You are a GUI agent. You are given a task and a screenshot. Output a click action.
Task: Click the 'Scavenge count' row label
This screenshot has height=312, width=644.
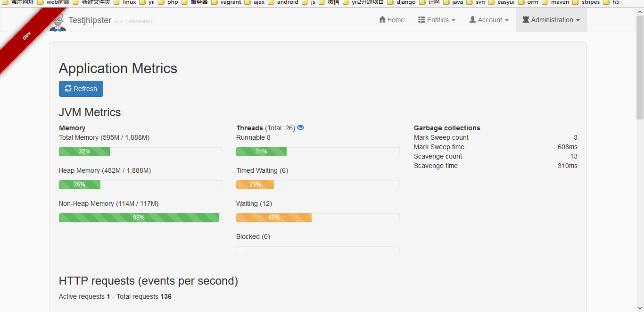click(438, 156)
